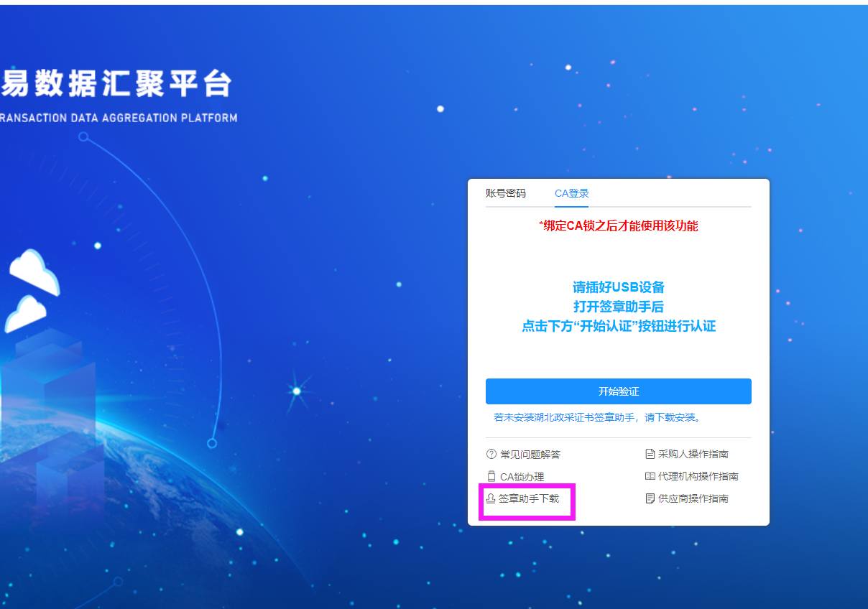Click the red 绑定CA锁 warning notice
This screenshot has width=868, height=609.
click(x=618, y=226)
